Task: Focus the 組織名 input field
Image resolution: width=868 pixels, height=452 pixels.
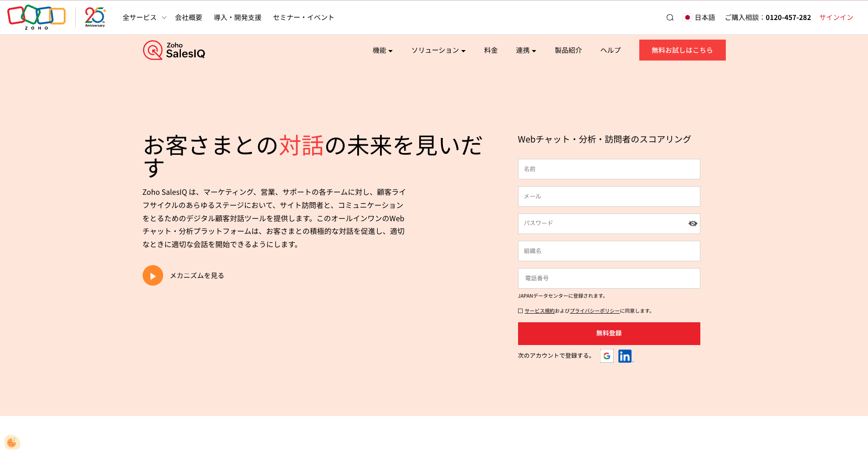Action: coord(609,251)
